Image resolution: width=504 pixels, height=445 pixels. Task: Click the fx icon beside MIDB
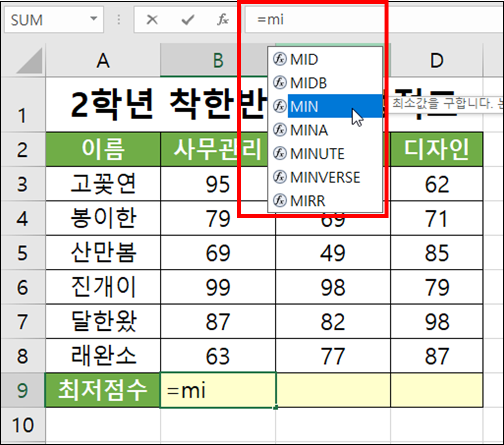(x=280, y=83)
